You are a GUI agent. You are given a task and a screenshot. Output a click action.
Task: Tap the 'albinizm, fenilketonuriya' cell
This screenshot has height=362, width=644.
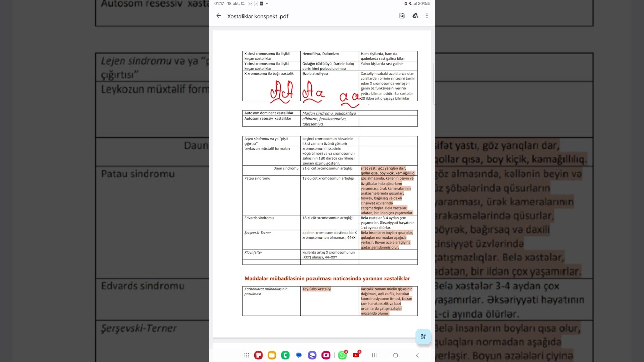click(330, 121)
